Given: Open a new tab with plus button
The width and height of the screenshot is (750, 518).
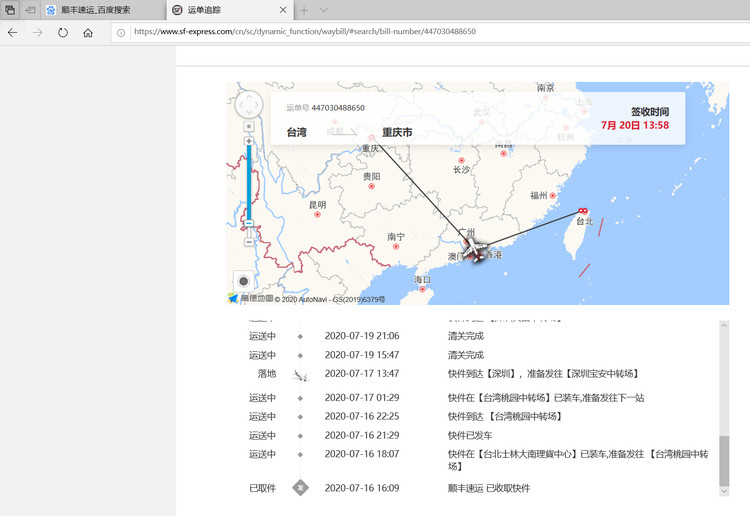Looking at the screenshot, I should [304, 10].
